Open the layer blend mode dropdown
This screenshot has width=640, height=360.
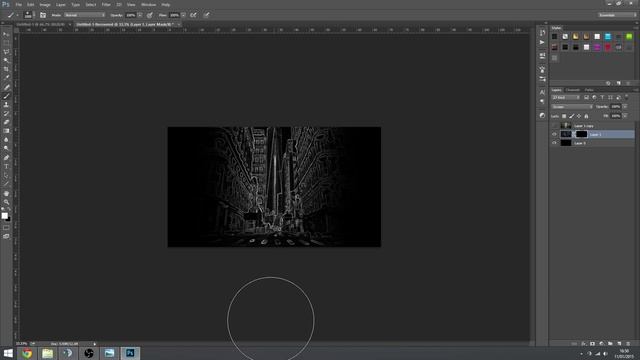(x=572, y=107)
